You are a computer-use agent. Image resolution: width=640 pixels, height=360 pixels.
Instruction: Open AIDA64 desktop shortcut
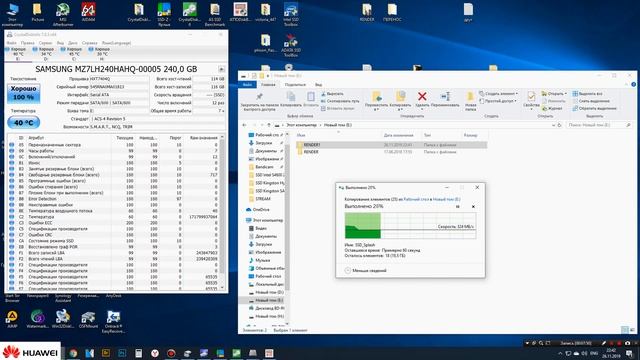tap(88, 13)
